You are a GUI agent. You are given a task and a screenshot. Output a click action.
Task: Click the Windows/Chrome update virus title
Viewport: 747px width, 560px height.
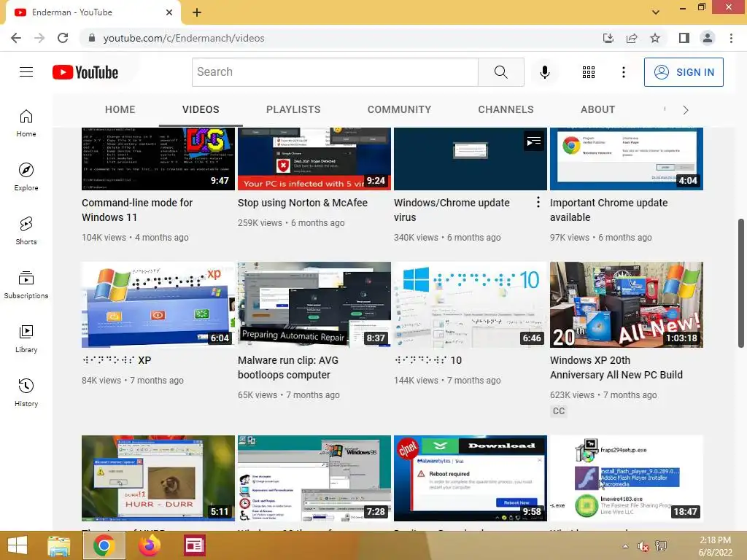(452, 210)
